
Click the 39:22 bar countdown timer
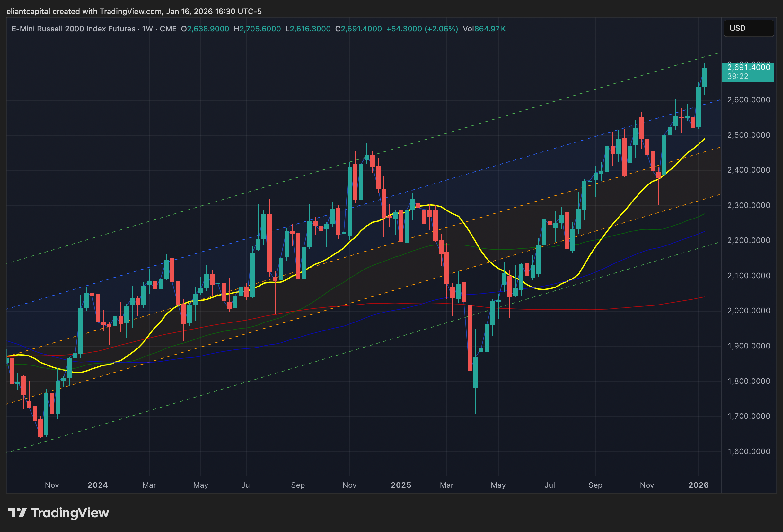click(737, 76)
